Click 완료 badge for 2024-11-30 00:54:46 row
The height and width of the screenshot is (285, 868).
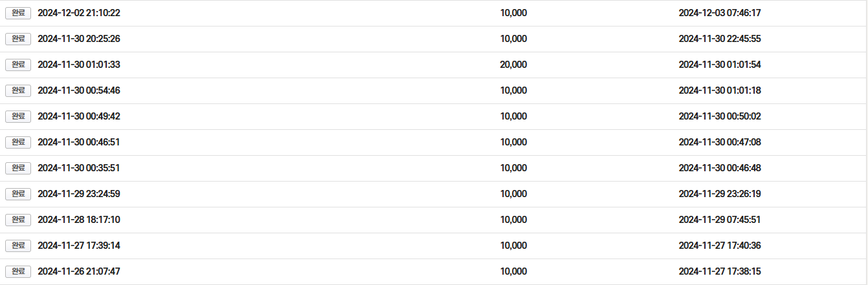pos(18,90)
